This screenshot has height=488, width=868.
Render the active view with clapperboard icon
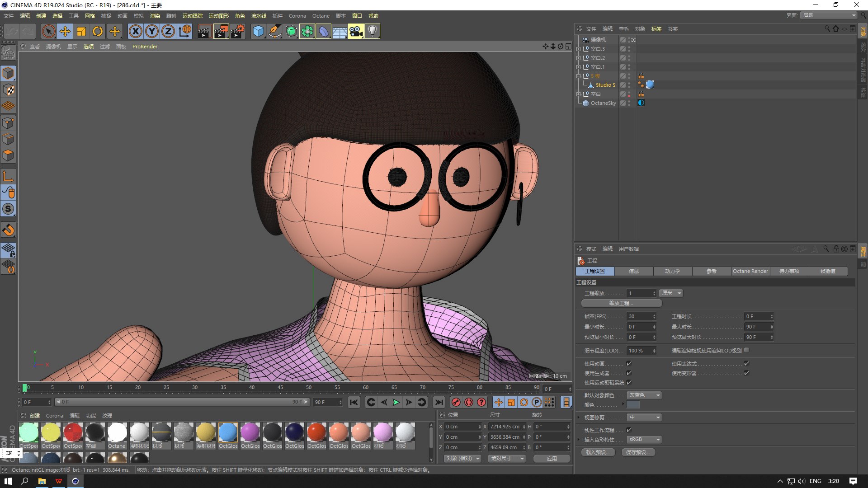click(x=204, y=31)
